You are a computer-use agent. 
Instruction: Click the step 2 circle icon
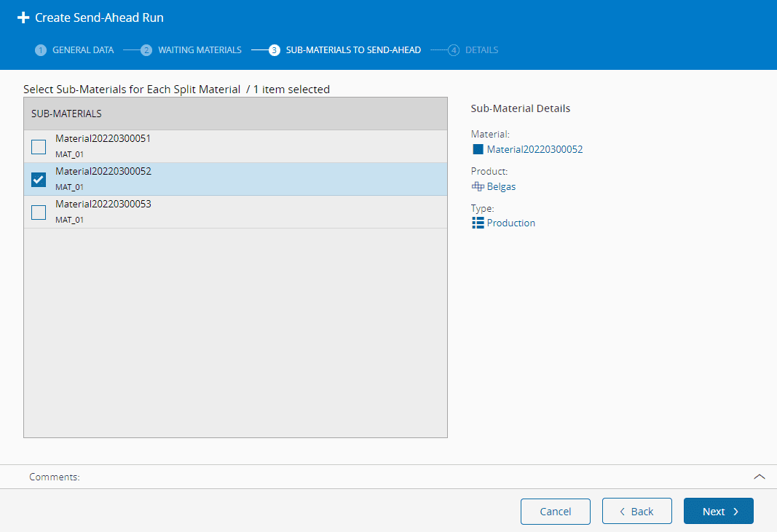[146, 50]
